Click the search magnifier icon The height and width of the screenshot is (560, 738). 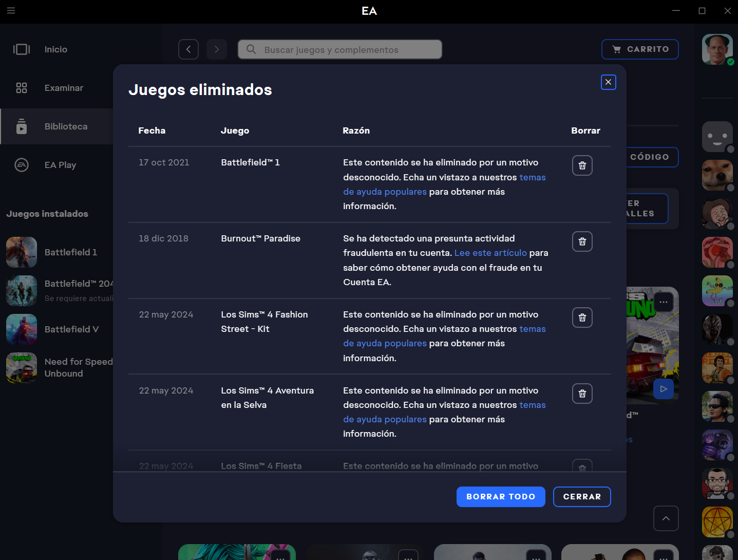[x=251, y=49]
